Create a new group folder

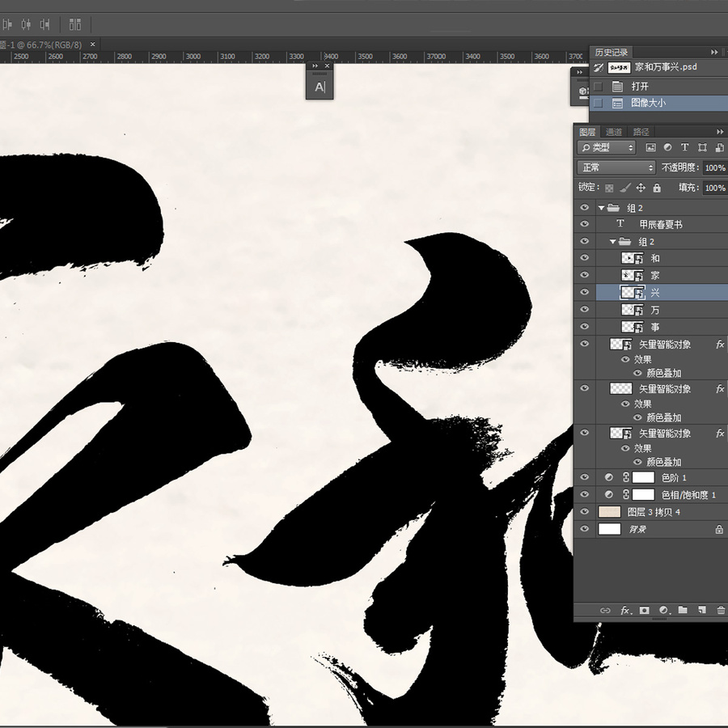(683, 610)
